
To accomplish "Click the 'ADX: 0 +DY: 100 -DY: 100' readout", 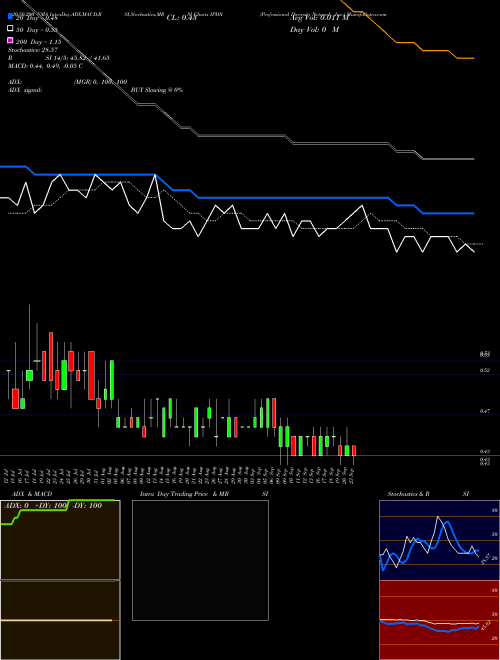I will [53, 506].
